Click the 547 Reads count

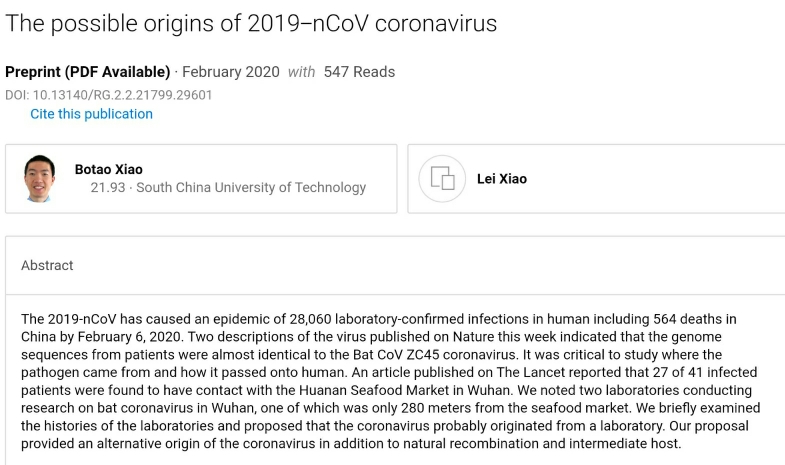coord(359,72)
